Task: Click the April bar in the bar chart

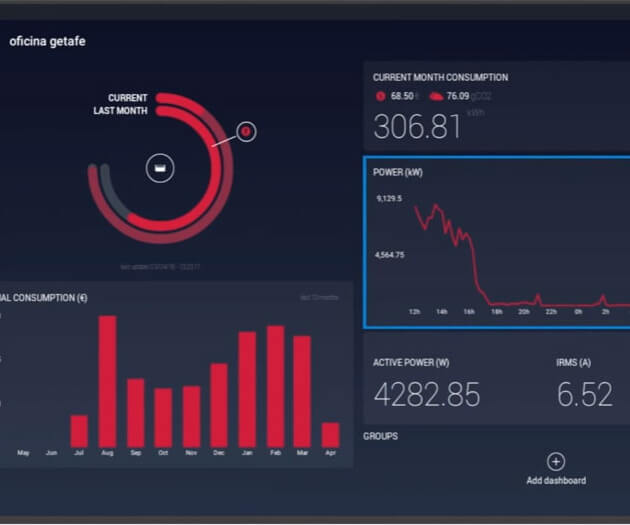Action: 330,434
